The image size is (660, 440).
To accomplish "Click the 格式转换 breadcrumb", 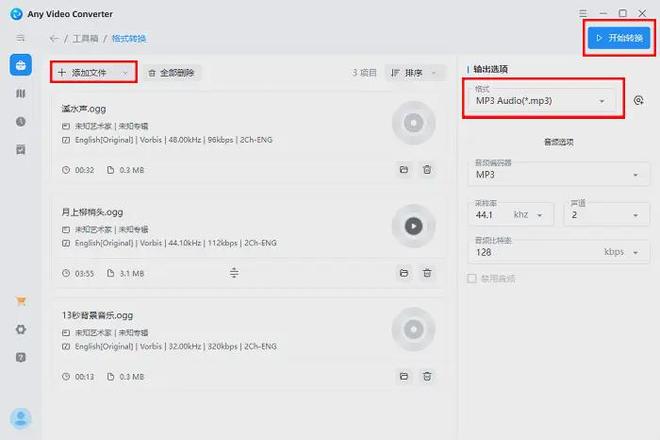I will coord(129,39).
